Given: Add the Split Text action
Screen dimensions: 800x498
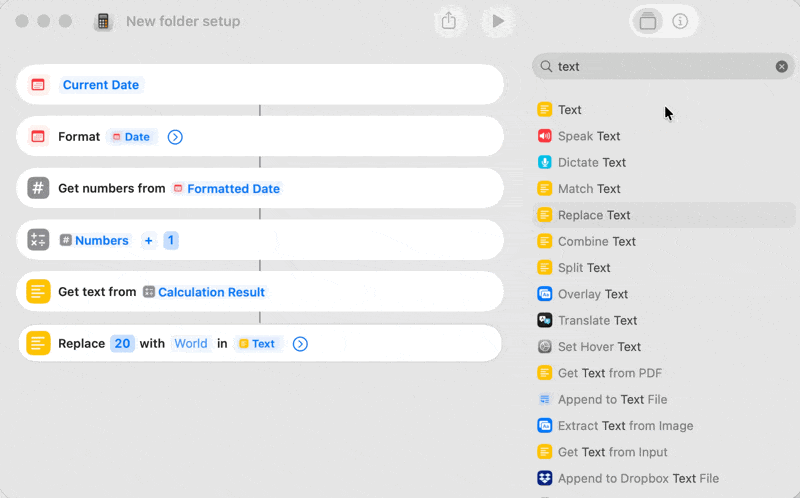Looking at the screenshot, I should click(x=663, y=267).
